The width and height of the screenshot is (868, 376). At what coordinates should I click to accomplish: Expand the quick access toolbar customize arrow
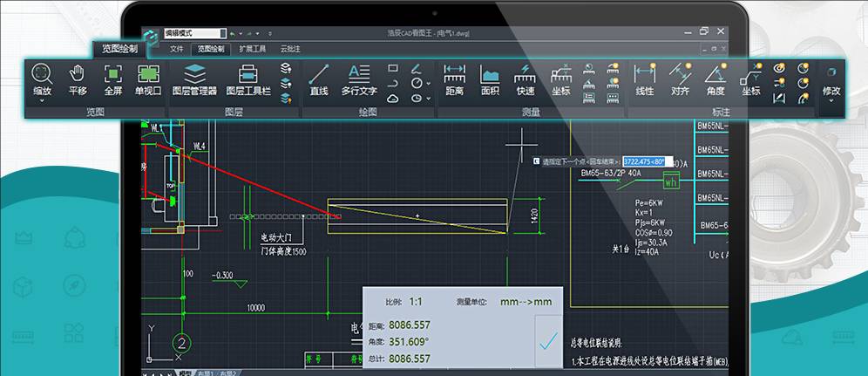[x=270, y=34]
